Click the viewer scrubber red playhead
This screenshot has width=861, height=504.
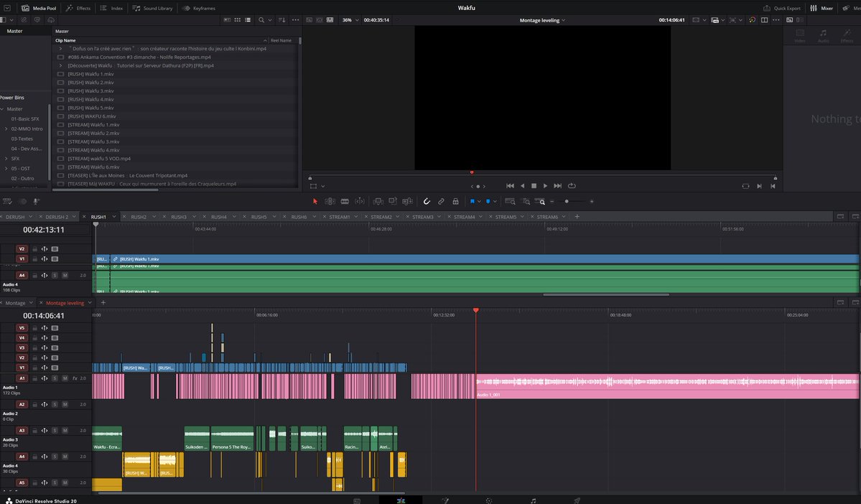[x=472, y=172]
